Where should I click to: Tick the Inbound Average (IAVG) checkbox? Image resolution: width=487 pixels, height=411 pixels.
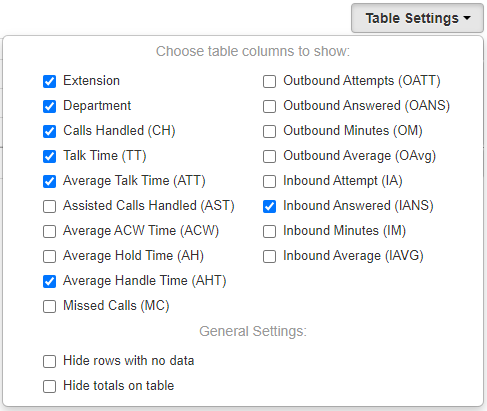point(269,256)
